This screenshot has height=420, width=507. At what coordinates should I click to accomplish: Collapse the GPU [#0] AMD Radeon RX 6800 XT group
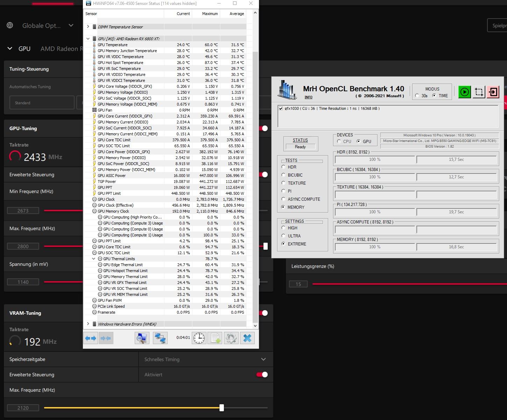coord(88,38)
